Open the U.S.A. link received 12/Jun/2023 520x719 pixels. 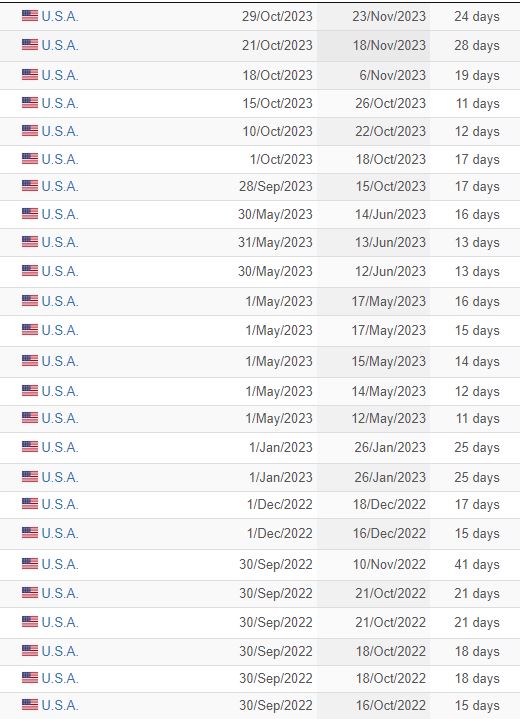[60, 271]
